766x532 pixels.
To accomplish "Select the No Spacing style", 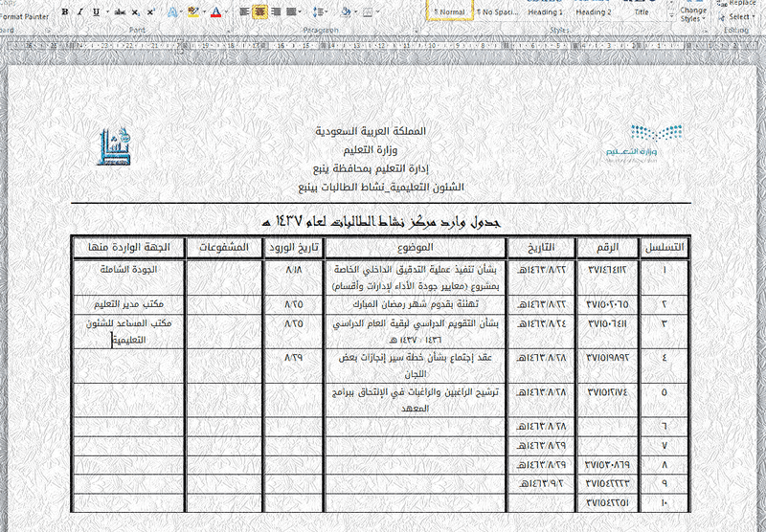I will point(497,11).
